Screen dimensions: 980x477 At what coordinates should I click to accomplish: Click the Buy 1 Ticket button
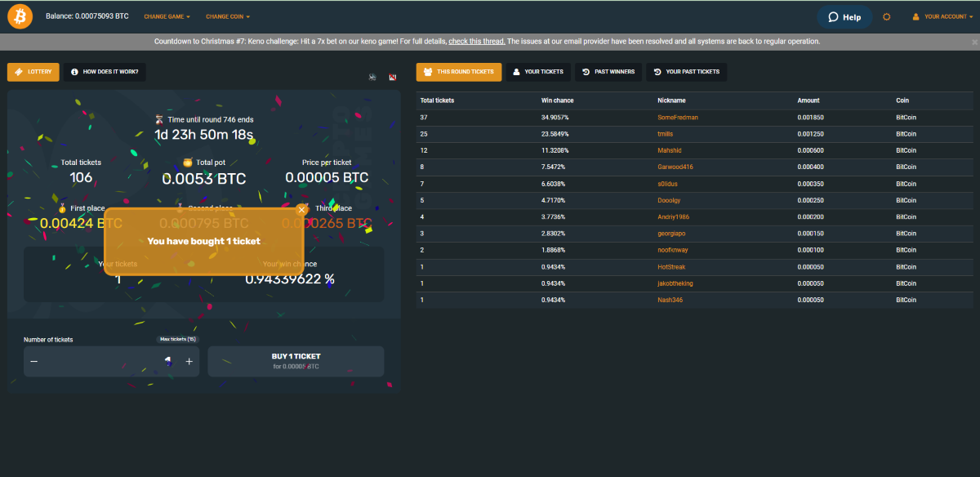click(x=296, y=361)
